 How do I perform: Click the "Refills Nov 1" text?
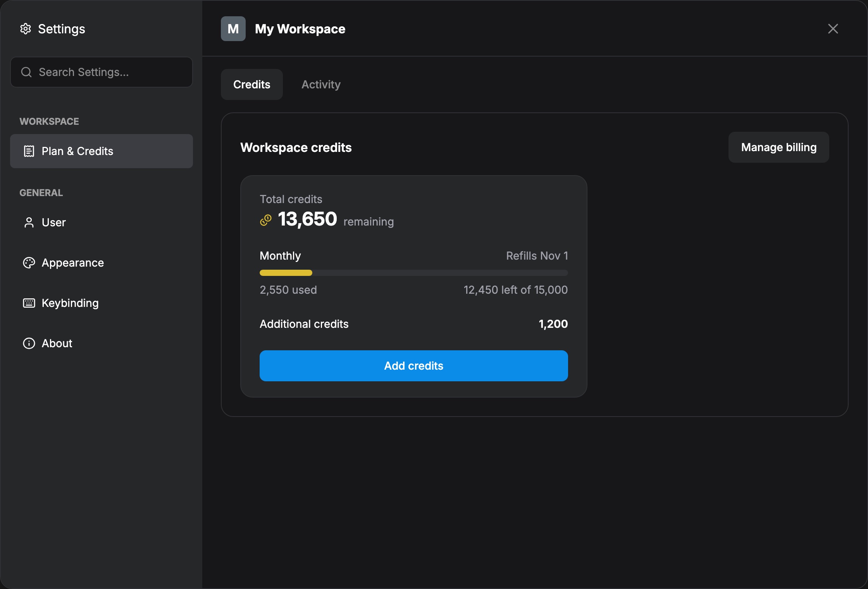pyautogui.click(x=537, y=256)
